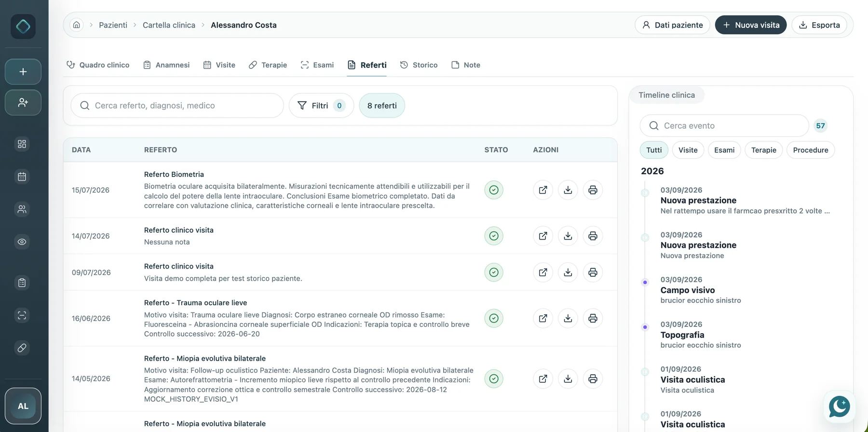Image resolution: width=868 pixels, height=432 pixels.
Task: Select the Terapie timeline filter
Action: point(764,150)
